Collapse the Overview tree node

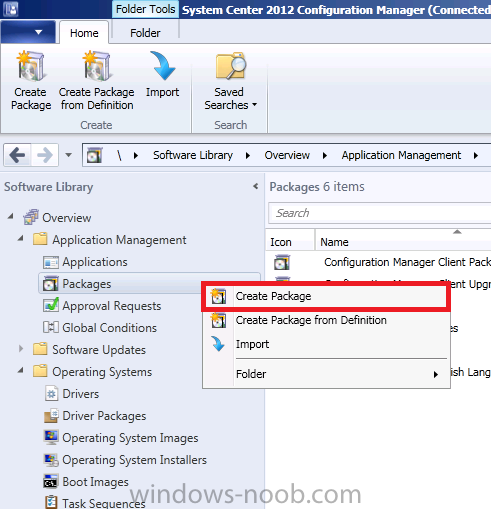pos(11,217)
